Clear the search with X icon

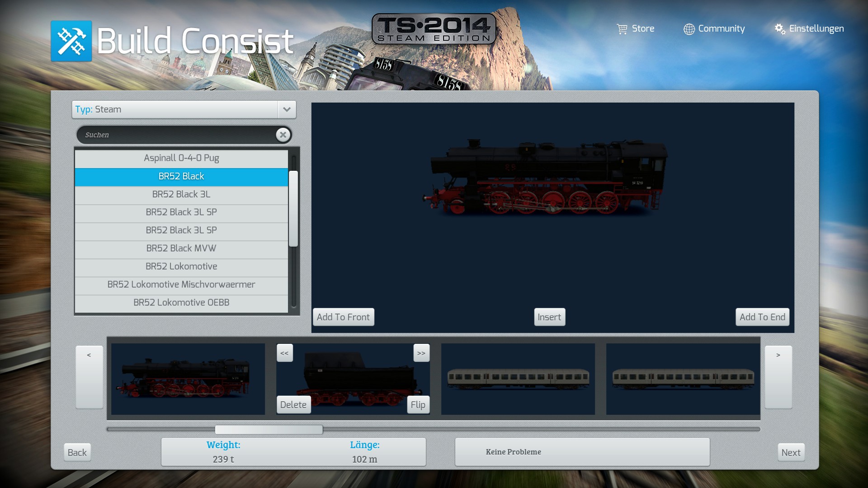click(283, 135)
